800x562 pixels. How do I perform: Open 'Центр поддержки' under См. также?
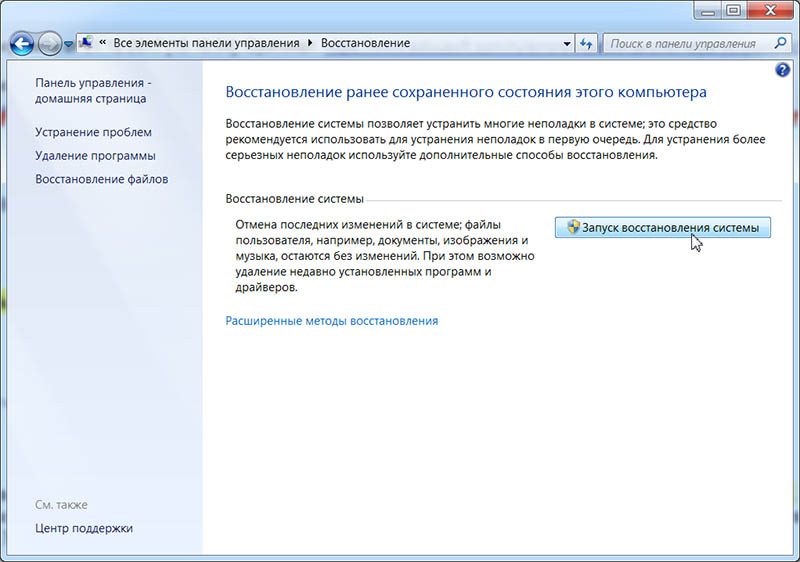coord(83,528)
